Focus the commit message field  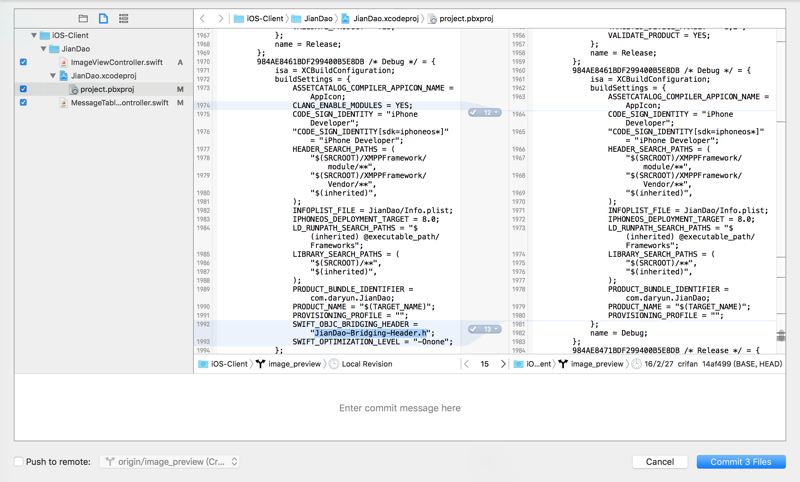(x=400, y=408)
